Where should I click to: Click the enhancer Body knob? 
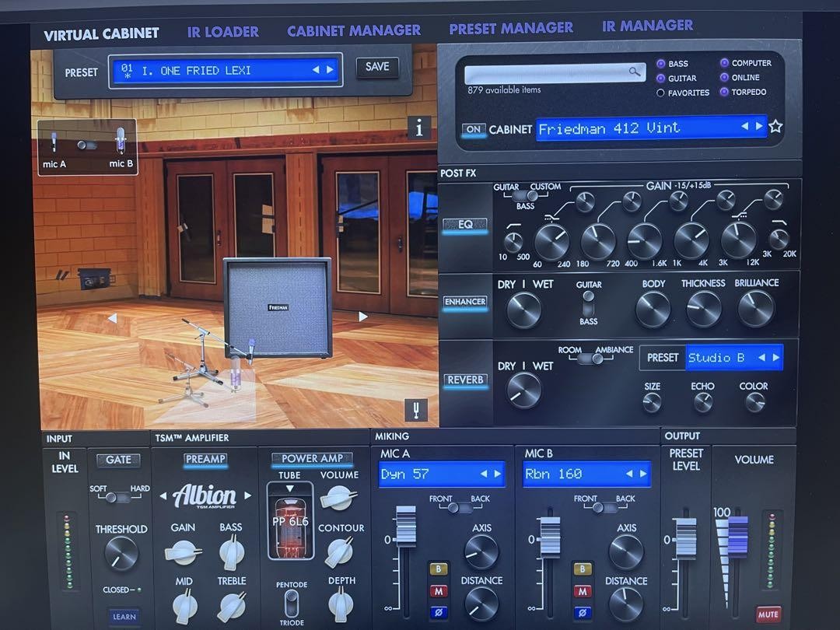click(x=653, y=310)
